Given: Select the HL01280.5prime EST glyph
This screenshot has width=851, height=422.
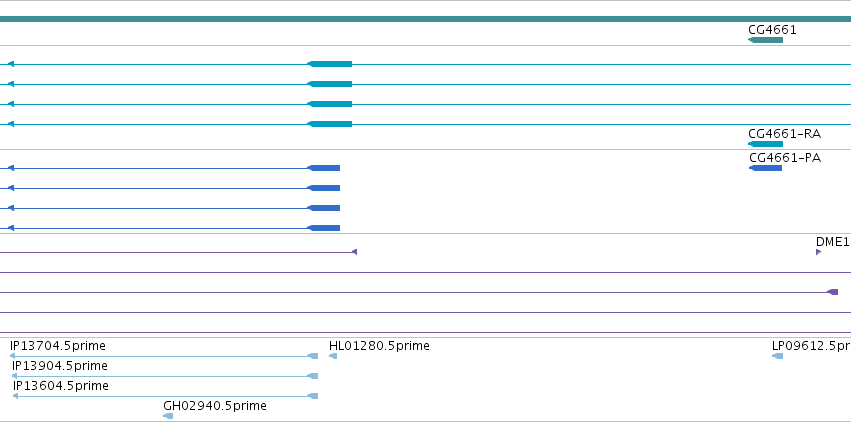Looking at the screenshot, I should (x=333, y=356).
